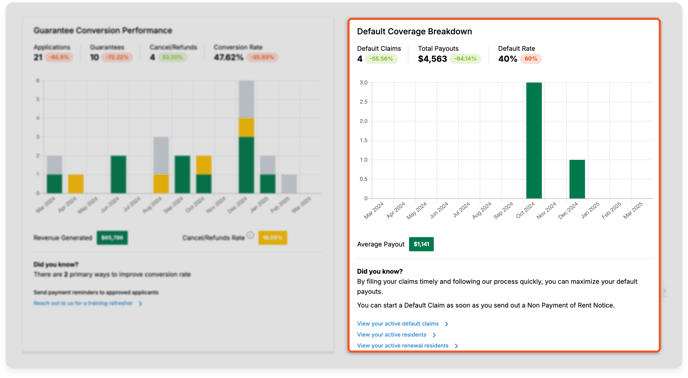688x378 pixels.
Task: Click the info icon beside Cancel/Refunds Rate
Action: click(x=250, y=235)
